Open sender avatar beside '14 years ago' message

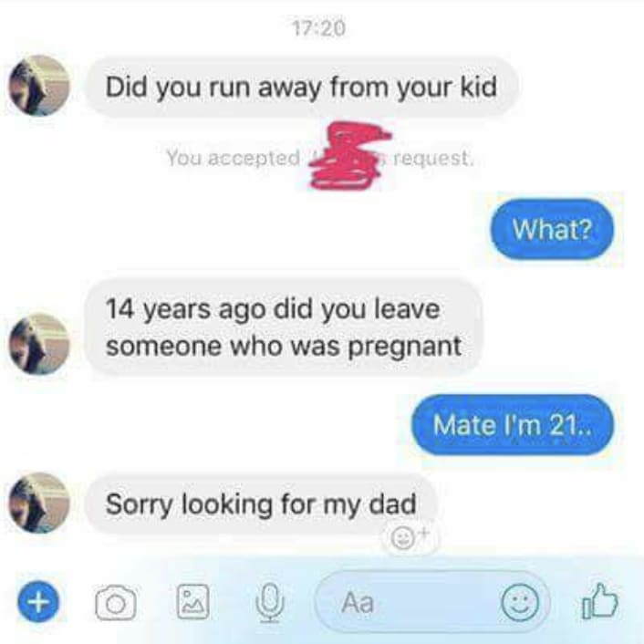(x=39, y=344)
